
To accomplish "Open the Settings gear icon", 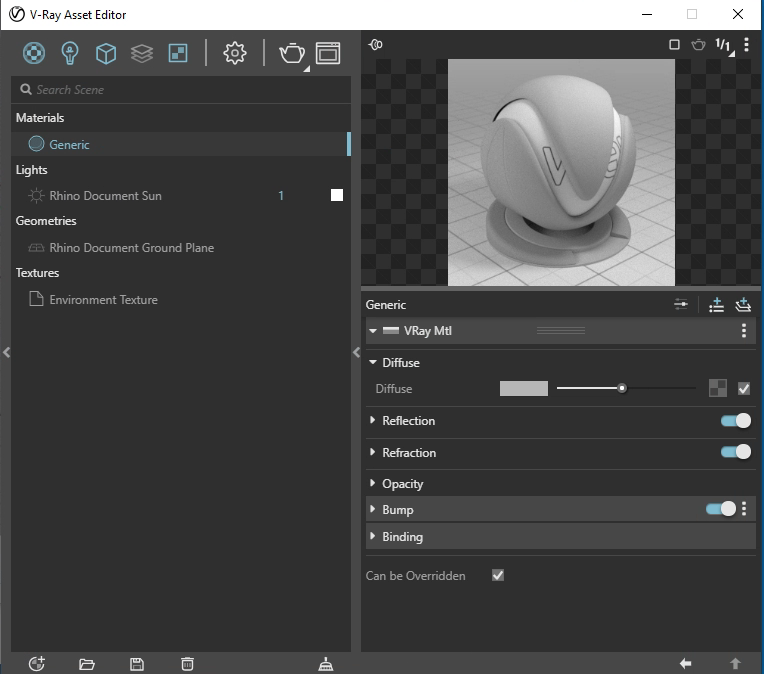I will tap(234, 53).
